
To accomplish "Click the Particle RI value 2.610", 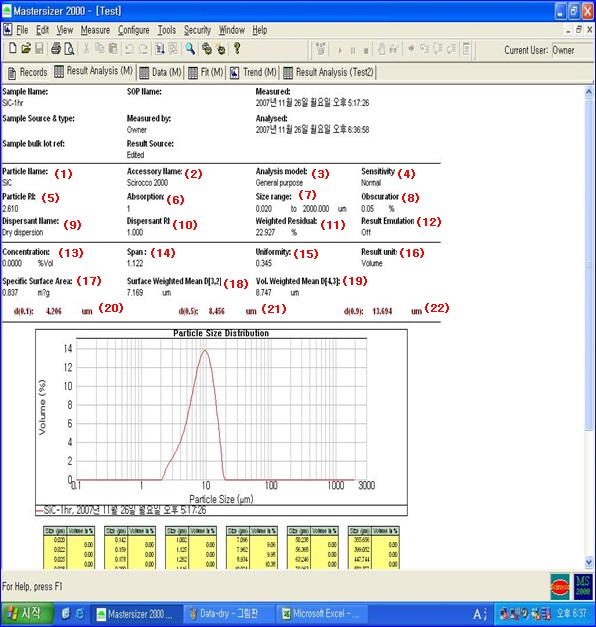I will 10,209.
